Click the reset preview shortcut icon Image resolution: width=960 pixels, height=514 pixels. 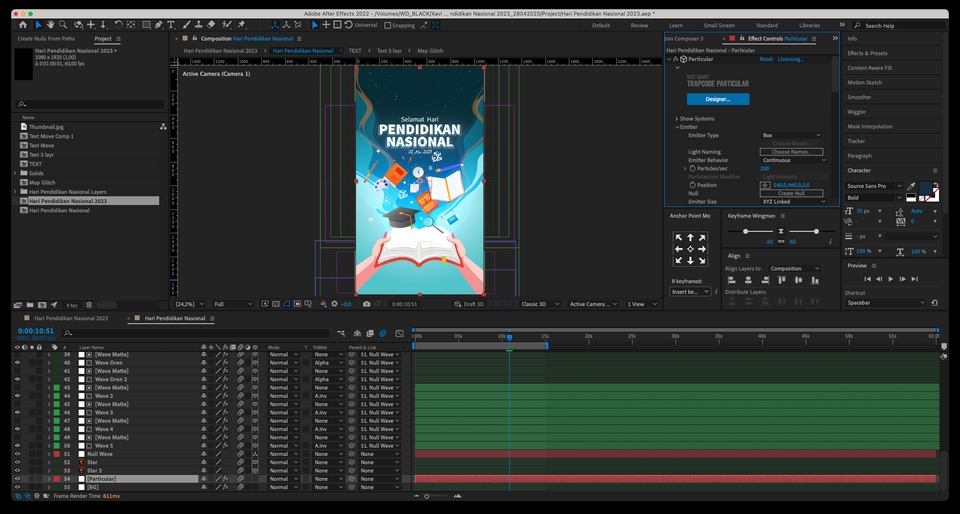click(x=934, y=303)
